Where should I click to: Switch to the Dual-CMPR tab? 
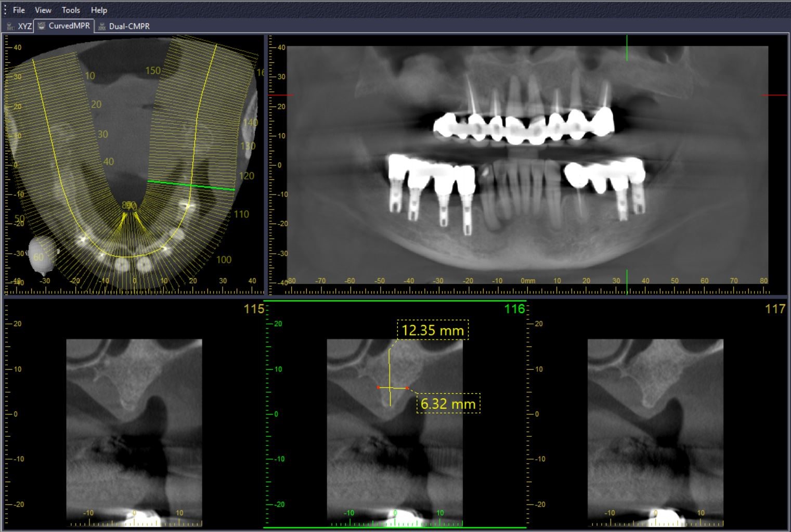point(124,26)
